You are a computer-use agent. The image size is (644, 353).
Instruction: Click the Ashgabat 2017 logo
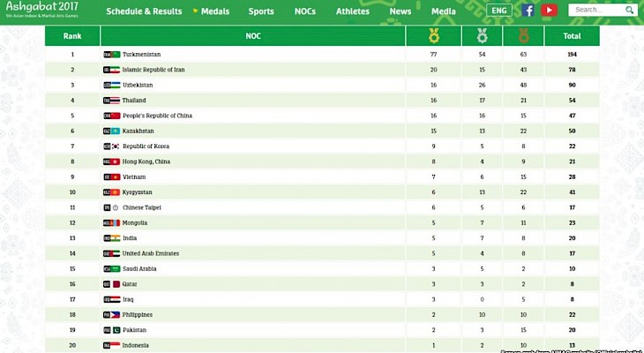pos(41,10)
